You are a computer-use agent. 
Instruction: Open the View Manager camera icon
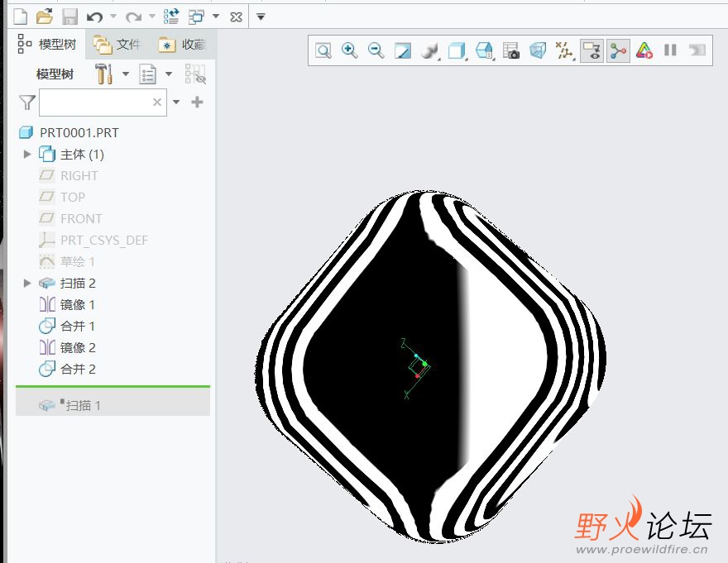[x=511, y=50]
